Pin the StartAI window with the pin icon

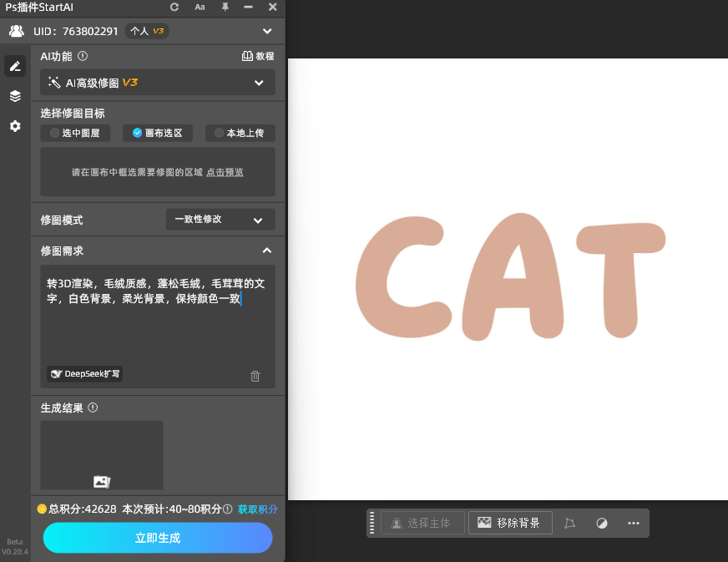point(224,7)
